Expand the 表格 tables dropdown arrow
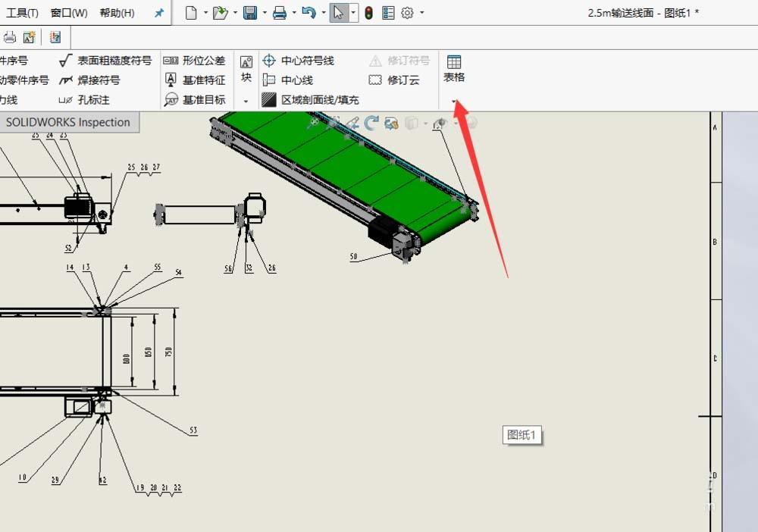This screenshot has width=758, height=532. click(x=454, y=99)
